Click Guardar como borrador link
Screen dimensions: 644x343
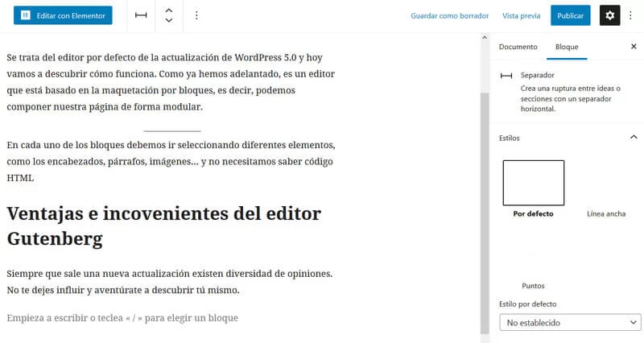[450, 15]
